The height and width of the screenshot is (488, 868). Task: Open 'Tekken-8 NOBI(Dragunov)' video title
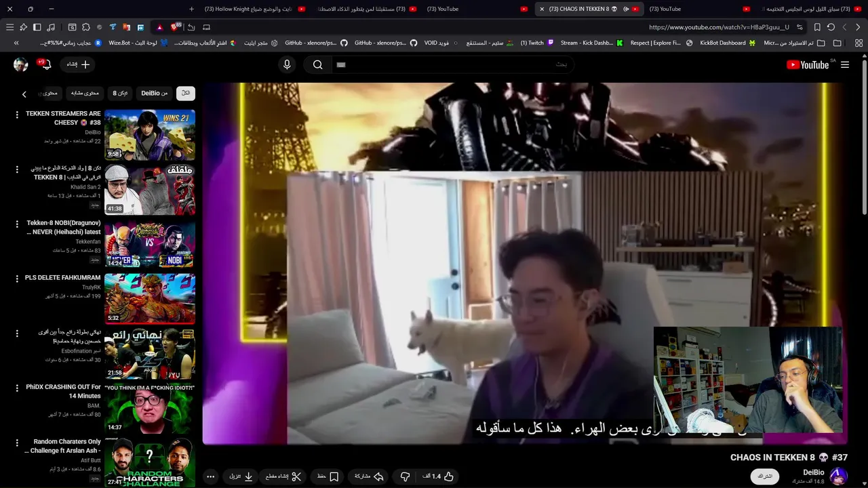(x=63, y=228)
